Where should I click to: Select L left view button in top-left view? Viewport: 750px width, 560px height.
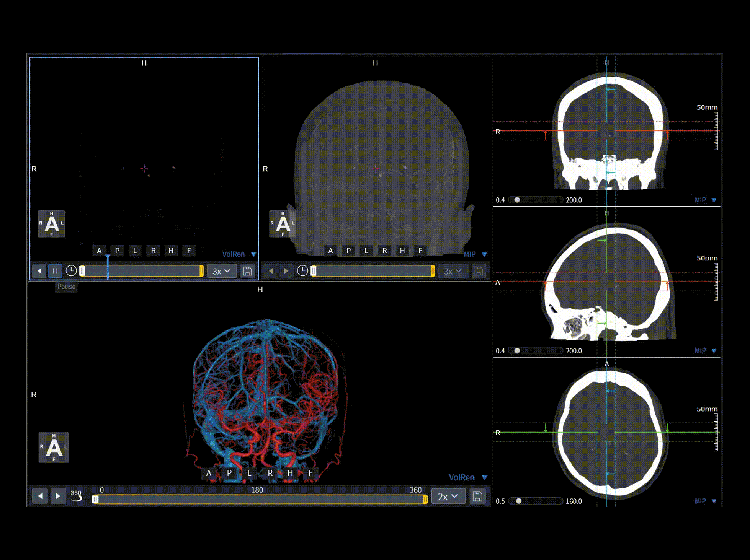tap(135, 251)
